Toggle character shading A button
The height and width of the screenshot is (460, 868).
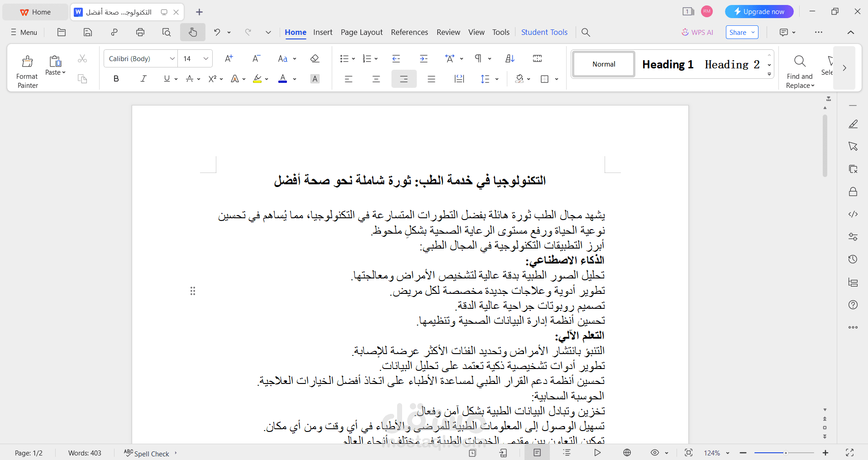315,79
